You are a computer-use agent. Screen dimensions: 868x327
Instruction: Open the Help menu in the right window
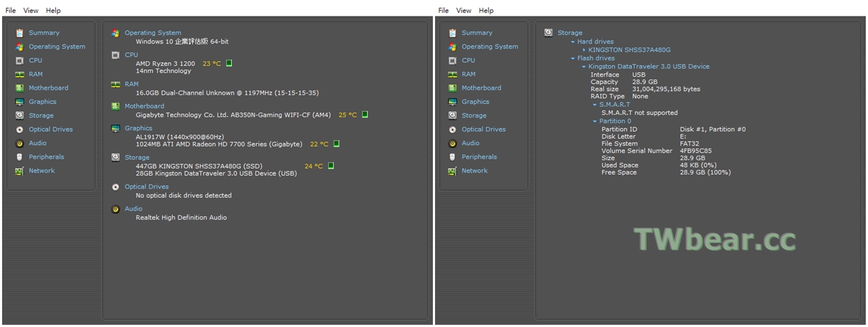pyautogui.click(x=486, y=10)
